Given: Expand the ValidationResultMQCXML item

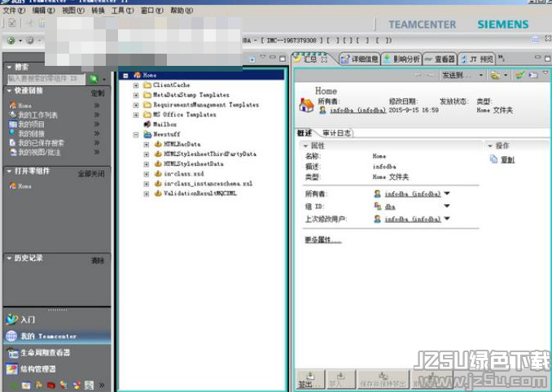Looking at the screenshot, I should point(147,194).
